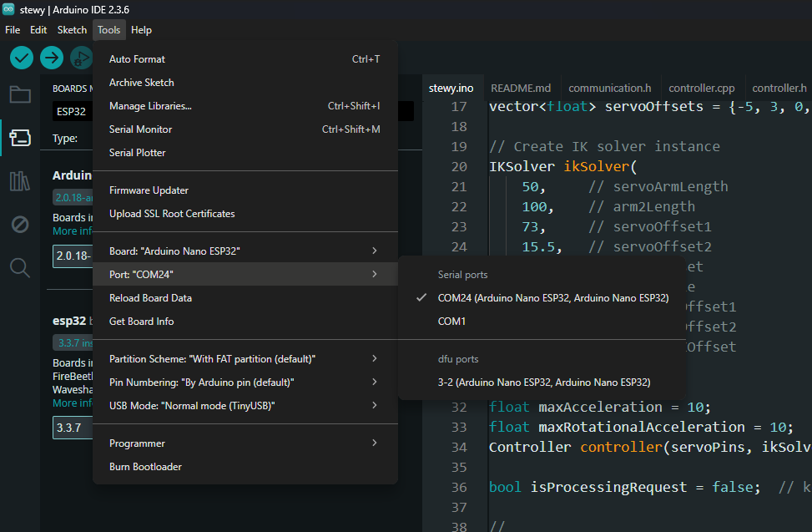This screenshot has height=532, width=812.
Task: Click isProcessingRequest on line 36
Action: click(608, 487)
